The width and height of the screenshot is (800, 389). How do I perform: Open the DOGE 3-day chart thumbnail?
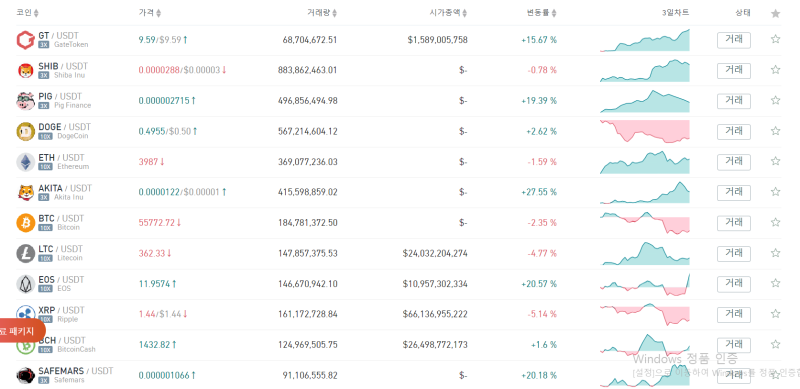point(645,132)
